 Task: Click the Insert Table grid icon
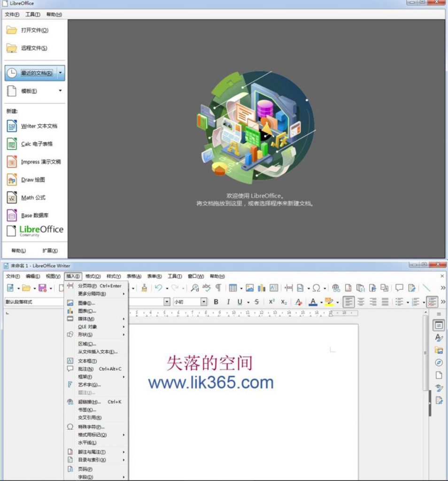pos(233,288)
